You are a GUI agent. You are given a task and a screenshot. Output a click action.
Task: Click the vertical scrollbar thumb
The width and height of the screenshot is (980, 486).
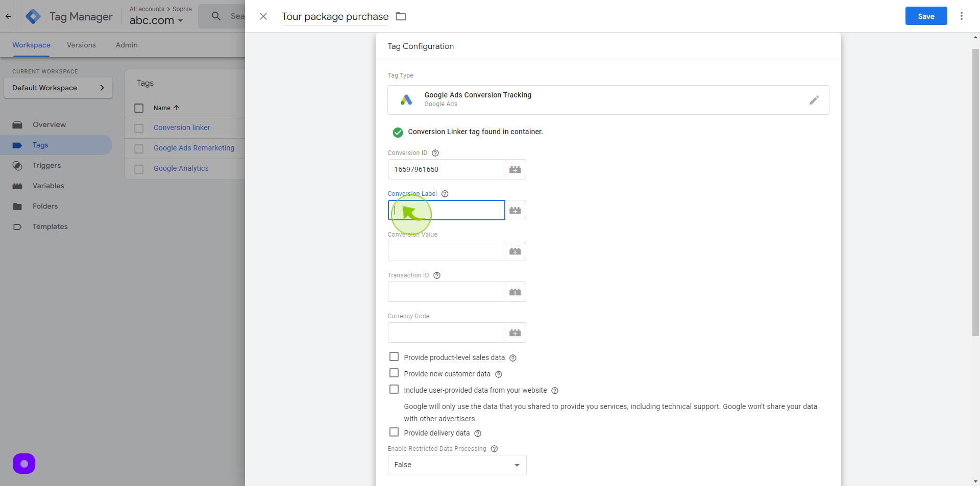[975, 192]
